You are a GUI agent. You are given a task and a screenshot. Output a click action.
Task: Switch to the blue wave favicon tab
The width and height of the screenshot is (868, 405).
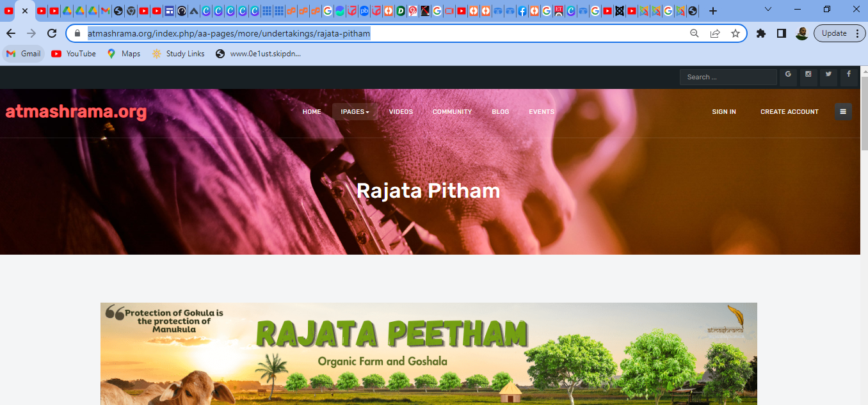point(339,11)
